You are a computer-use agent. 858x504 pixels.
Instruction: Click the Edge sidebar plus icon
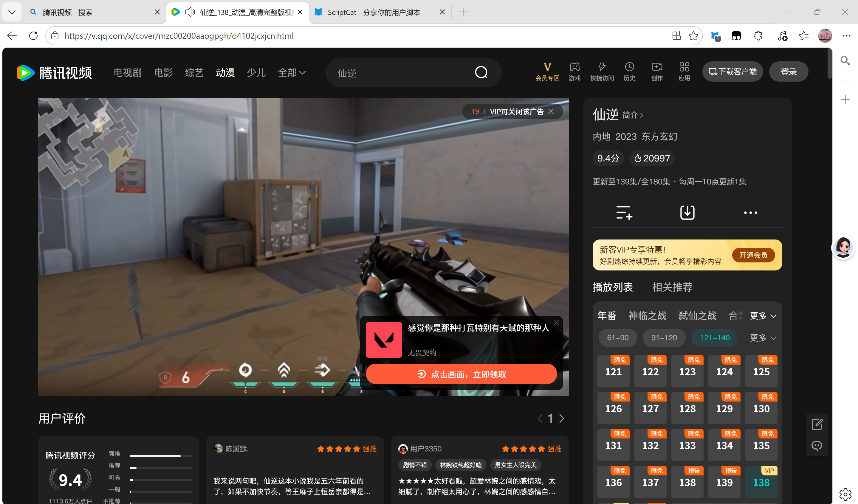tap(845, 99)
